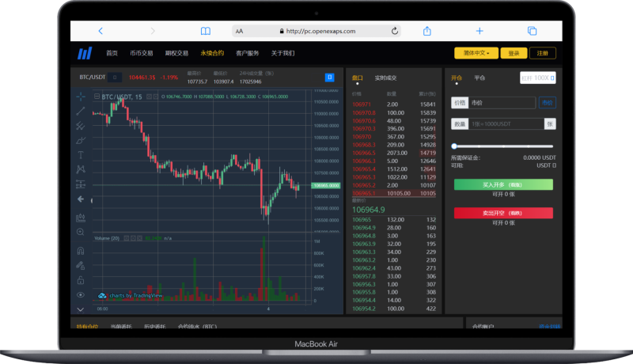Click the 数量 quantity input field
633x364 pixels.
point(506,123)
